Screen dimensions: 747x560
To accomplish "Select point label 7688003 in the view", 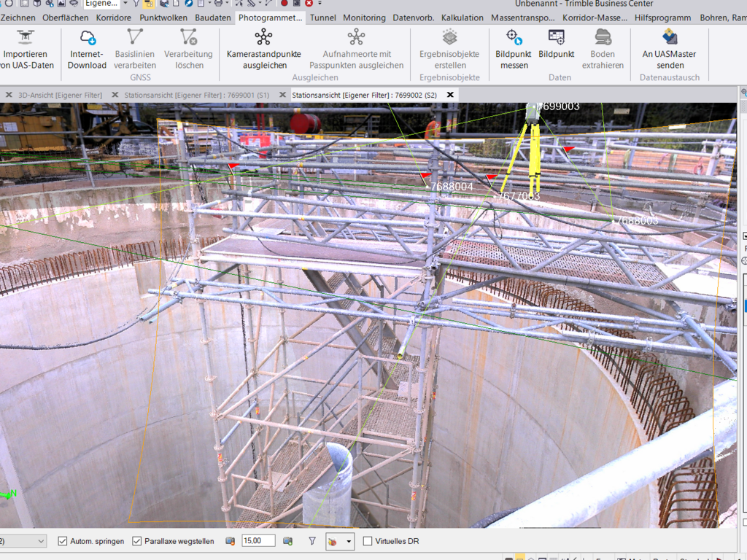I will coord(638,220).
